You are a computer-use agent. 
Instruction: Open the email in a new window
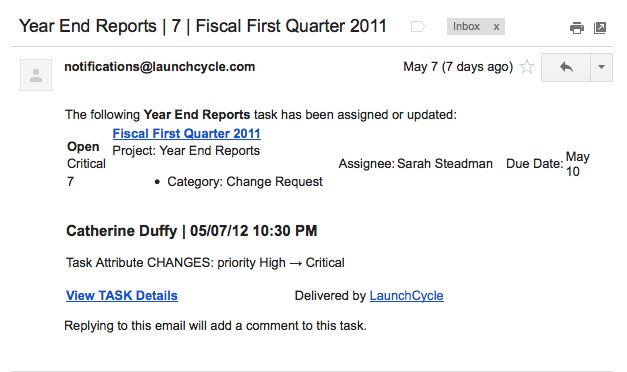coord(600,28)
